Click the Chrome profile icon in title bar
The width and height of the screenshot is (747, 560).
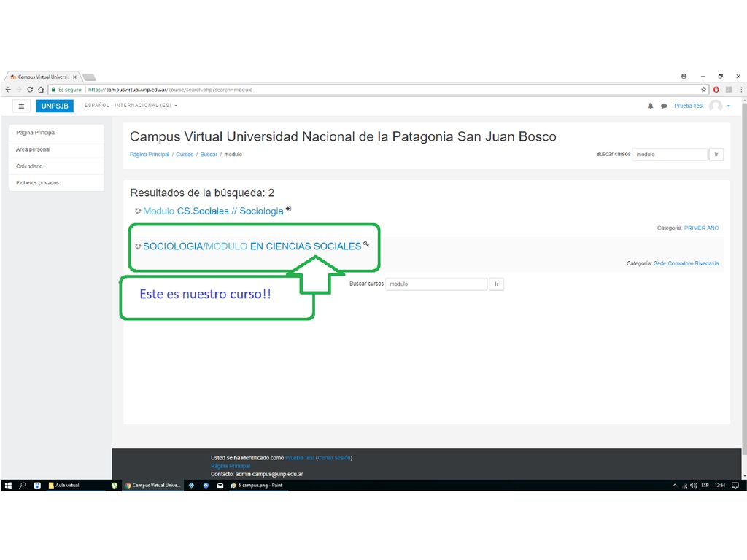684,76
